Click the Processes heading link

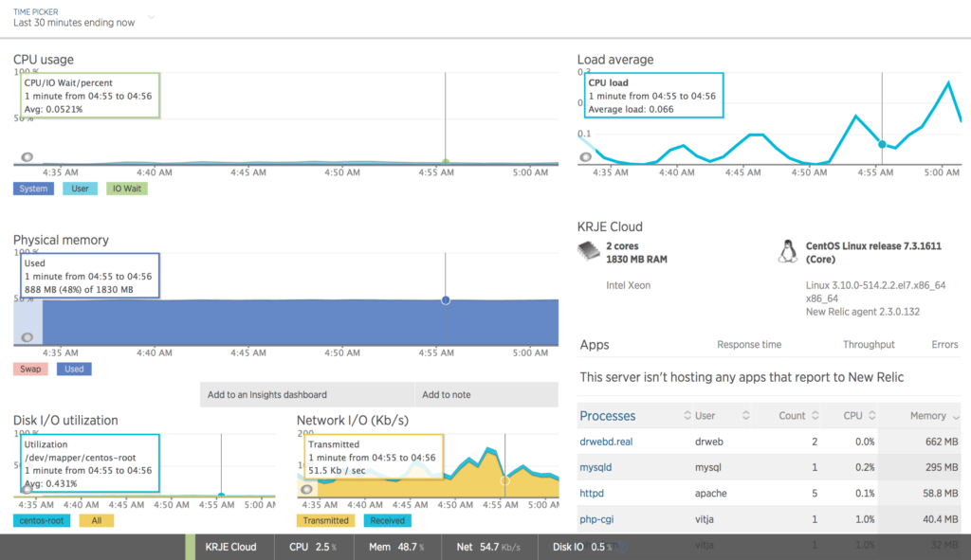(x=608, y=416)
